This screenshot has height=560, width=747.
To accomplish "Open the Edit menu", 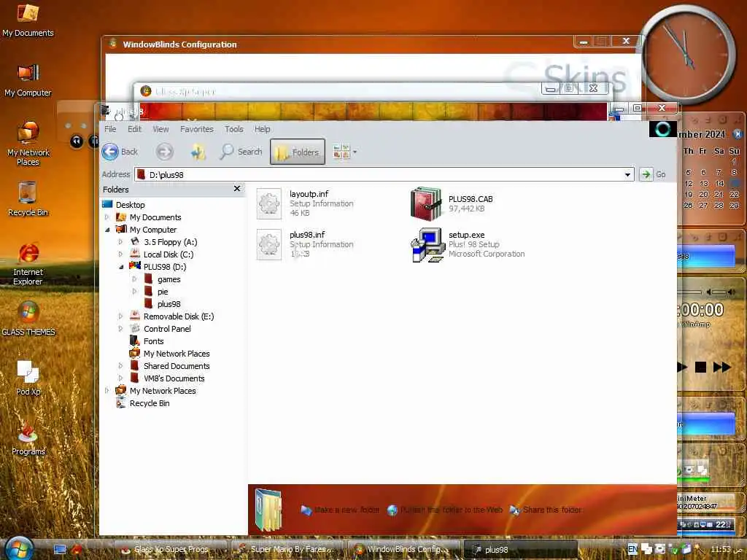I will (x=134, y=129).
